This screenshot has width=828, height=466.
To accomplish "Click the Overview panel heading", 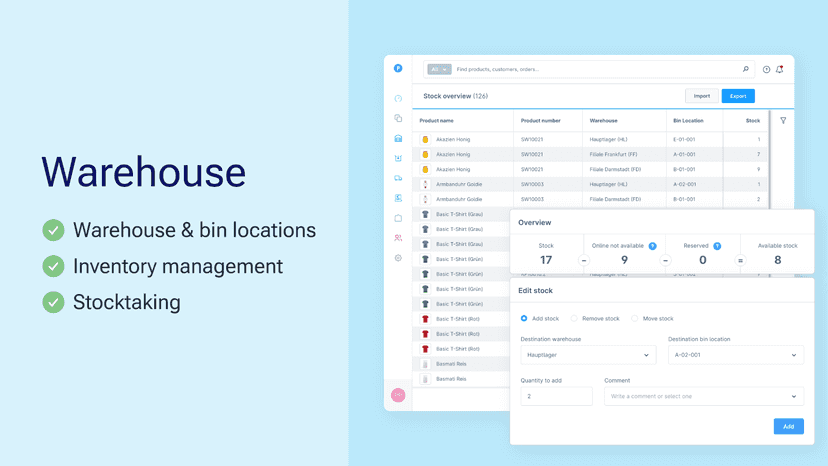I will click(x=534, y=222).
